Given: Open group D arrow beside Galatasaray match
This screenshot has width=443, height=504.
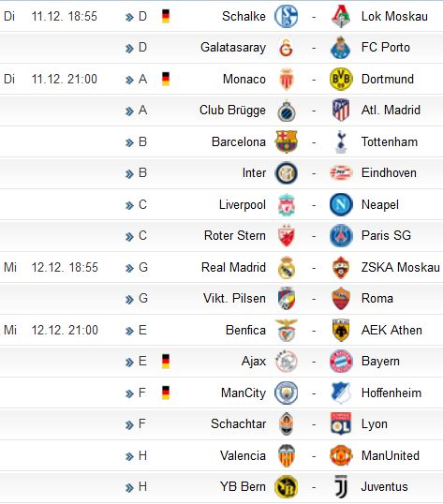Looking at the screenshot, I should click(x=129, y=49).
